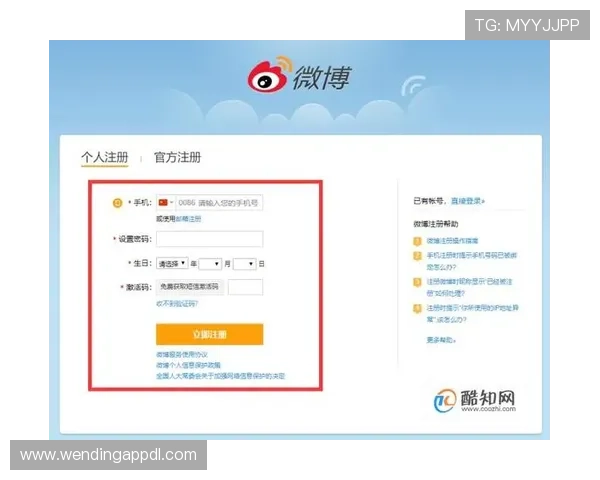Open 微博服务使用协议 link
Image resolution: width=600 pixels, height=480 pixels.
(x=182, y=354)
